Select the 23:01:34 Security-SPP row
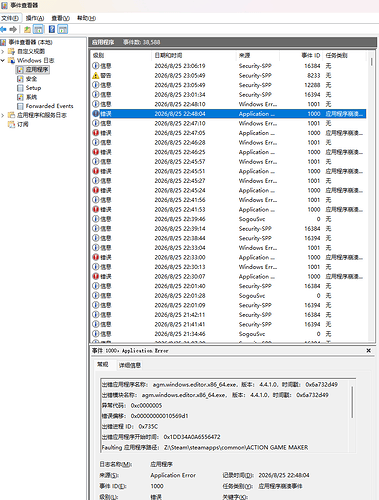The height and width of the screenshot is (500, 379). tap(229, 95)
